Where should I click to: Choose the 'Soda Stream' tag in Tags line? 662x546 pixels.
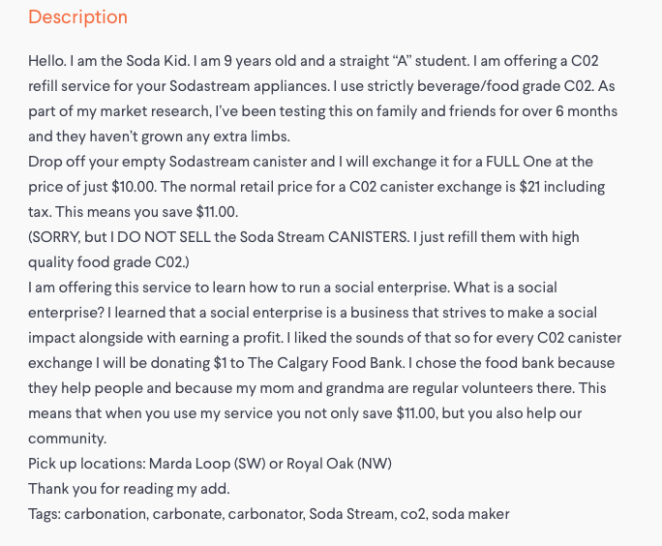tap(350, 514)
